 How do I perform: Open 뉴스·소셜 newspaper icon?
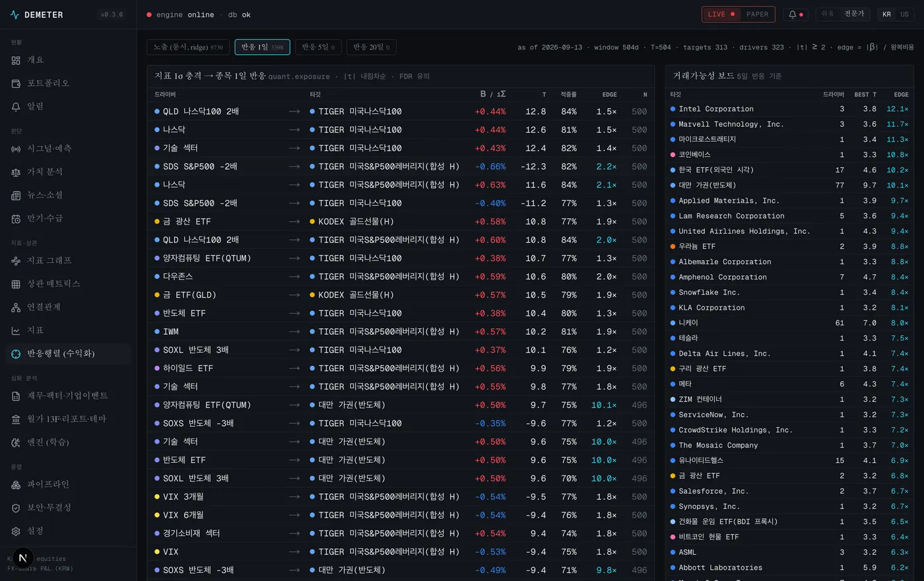click(16, 195)
